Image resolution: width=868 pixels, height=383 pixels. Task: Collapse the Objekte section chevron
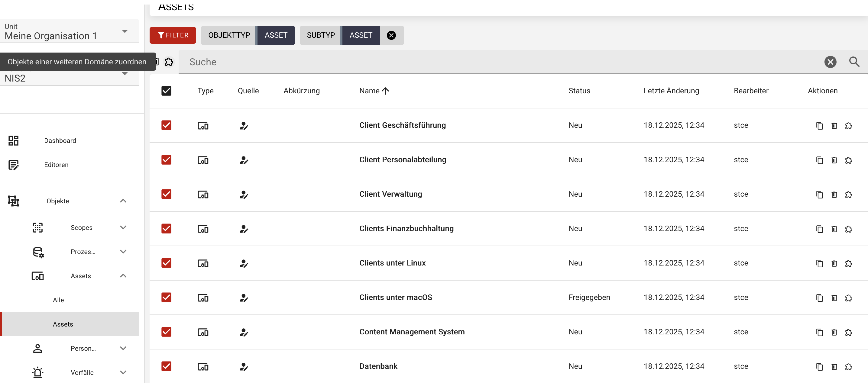point(123,201)
